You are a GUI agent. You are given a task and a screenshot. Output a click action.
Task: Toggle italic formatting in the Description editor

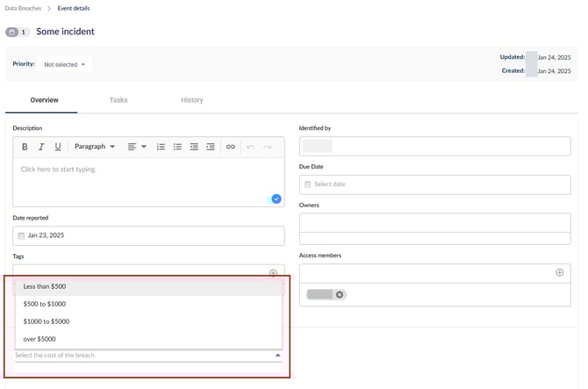click(x=41, y=147)
